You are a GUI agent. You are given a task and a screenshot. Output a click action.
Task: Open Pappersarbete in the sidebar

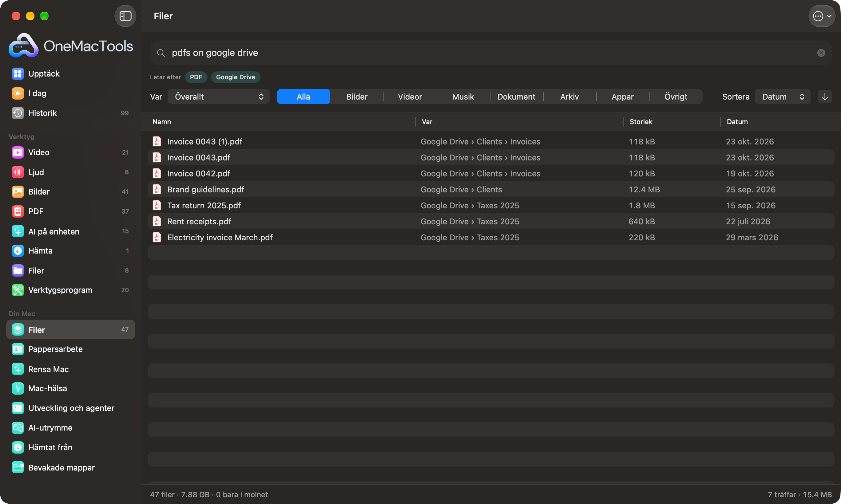point(71,349)
